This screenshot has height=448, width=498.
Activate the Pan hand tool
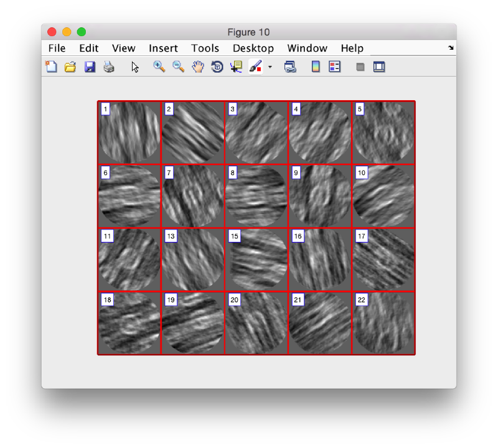tap(198, 67)
